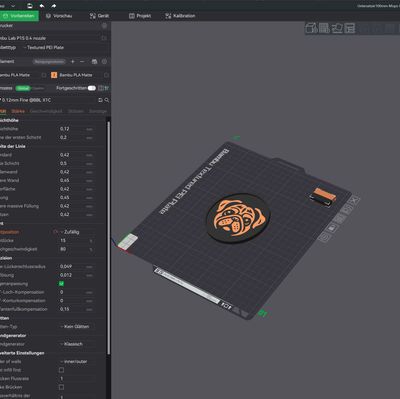The width and height of the screenshot is (400, 399).
Task: Switch to the Vorschau tab
Action: [x=59, y=16]
